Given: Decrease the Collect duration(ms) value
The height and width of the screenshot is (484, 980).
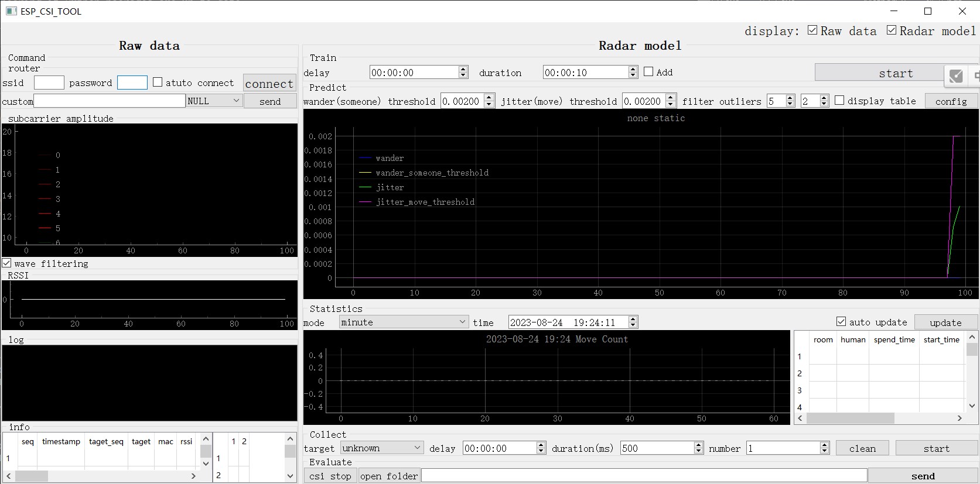Looking at the screenshot, I should pos(699,451).
